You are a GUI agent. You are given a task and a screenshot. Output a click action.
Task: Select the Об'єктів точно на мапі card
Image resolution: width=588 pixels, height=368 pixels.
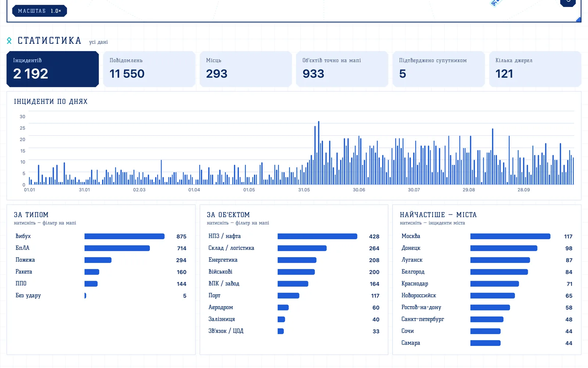click(x=342, y=69)
